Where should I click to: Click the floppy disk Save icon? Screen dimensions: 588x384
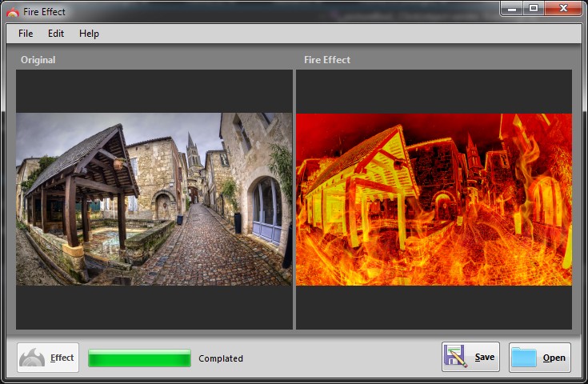click(x=455, y=356)
